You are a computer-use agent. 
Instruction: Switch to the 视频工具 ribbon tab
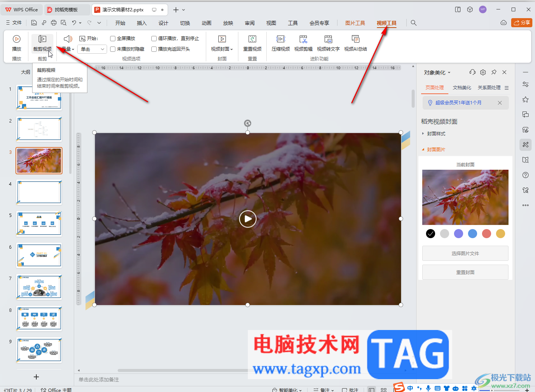[387, 23]
